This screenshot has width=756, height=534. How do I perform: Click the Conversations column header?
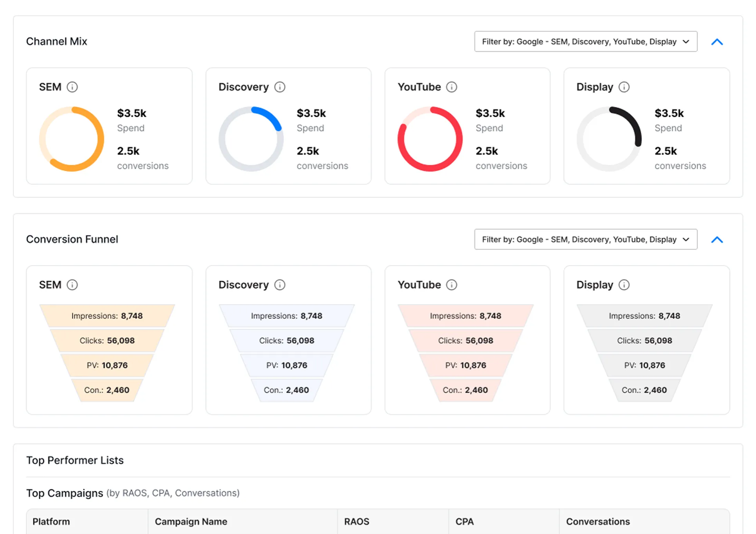pos(598,521)
